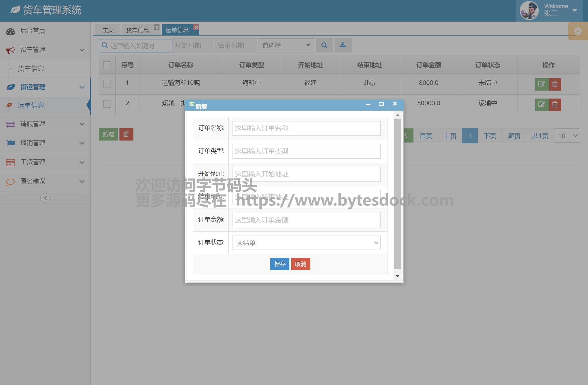Toggle the select-all checkbox in table header
Screen dimensions: 588x385
point(107,65)
